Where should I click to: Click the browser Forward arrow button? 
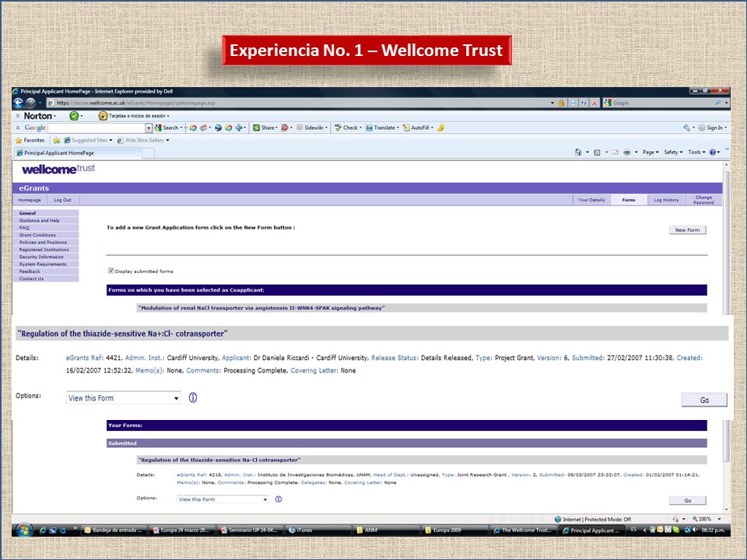pos(30,103)
